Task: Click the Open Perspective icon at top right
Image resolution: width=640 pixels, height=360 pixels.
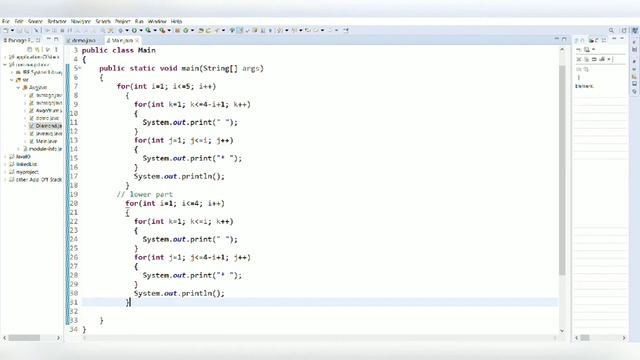Action: click(624, 30)
